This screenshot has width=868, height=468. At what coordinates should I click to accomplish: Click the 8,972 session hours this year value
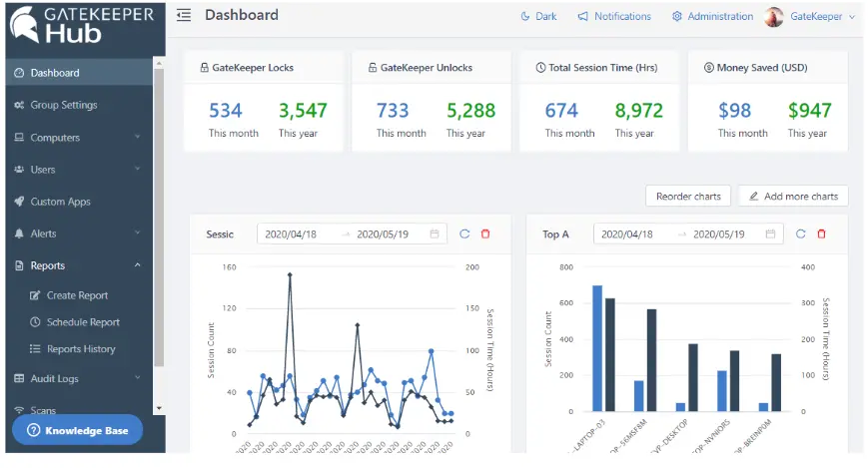tap(639, 111)
